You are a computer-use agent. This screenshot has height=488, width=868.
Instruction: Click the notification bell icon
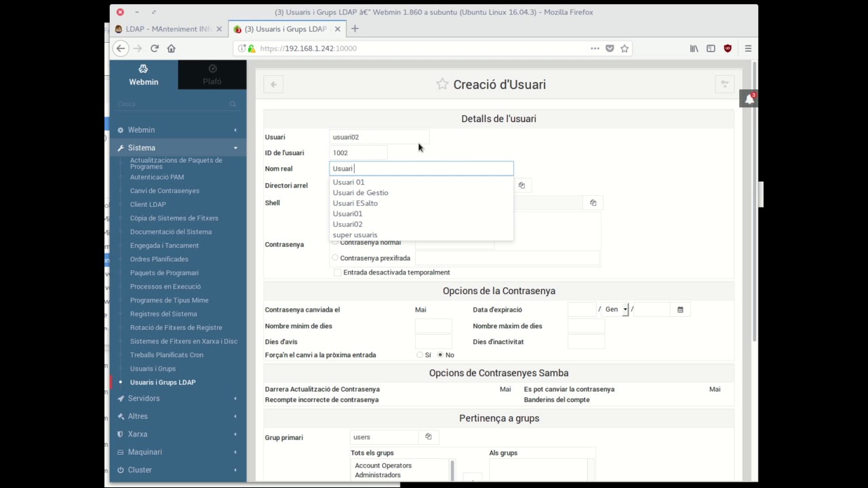(749, 99)
